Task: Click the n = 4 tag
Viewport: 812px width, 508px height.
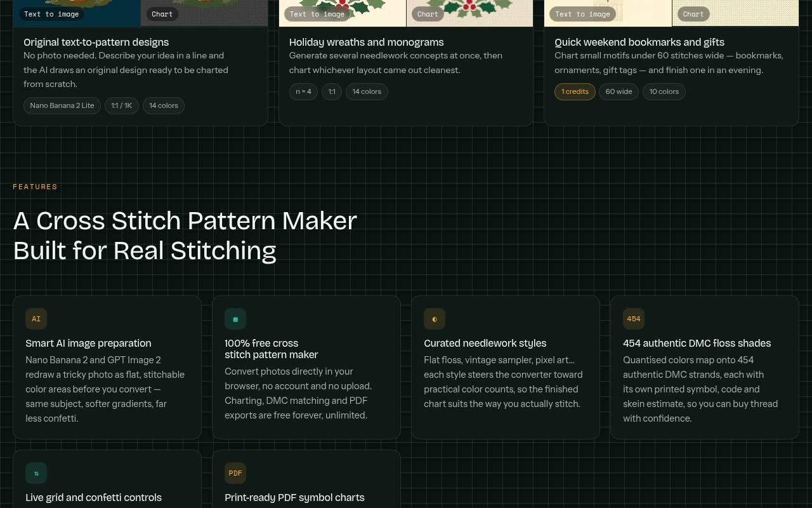Action: [304, 91]
